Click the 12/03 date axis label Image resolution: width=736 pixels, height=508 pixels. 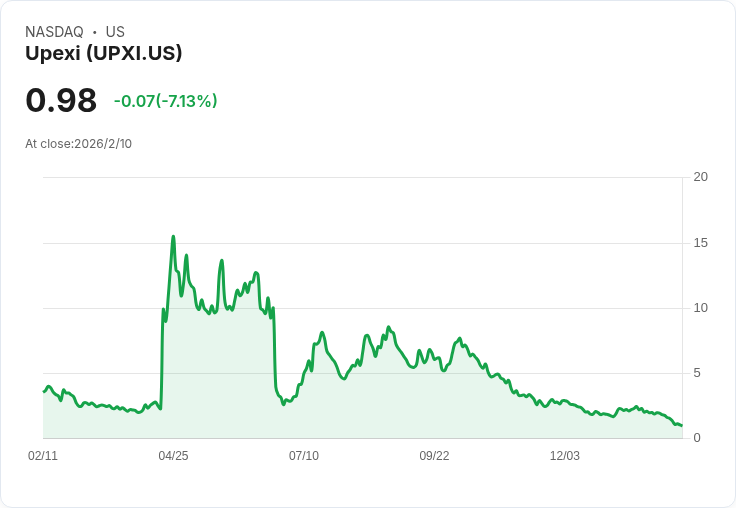tap(565, 456)
